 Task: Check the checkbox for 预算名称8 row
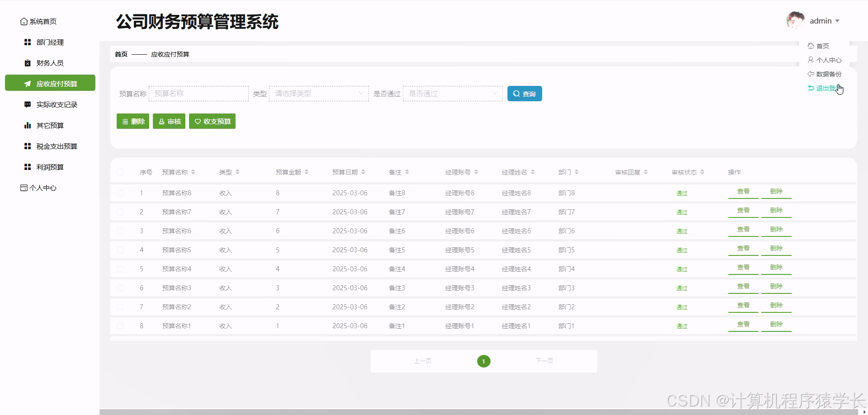(x=120, y=193)
